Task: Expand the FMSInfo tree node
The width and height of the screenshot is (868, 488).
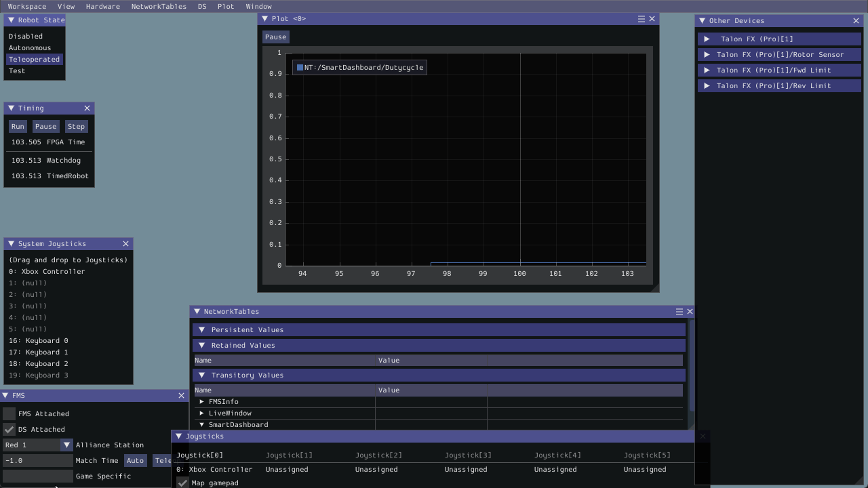Action: pos(201,401)
